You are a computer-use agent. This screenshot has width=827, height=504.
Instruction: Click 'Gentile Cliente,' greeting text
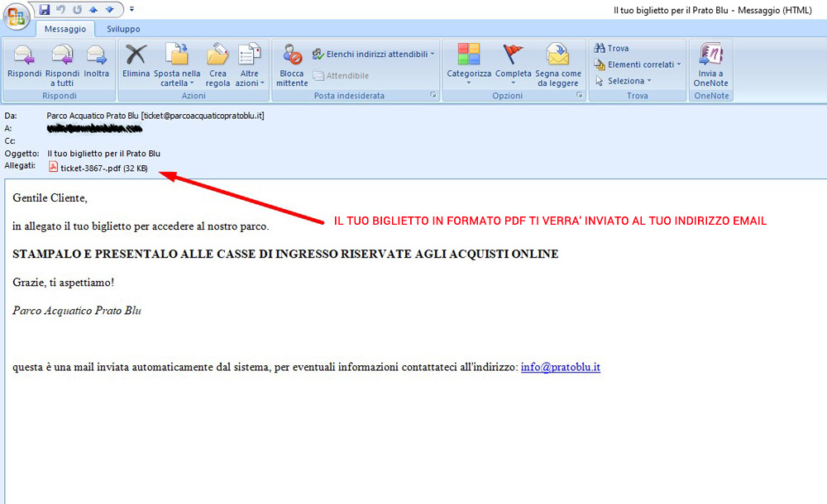(x=50, y=198)
